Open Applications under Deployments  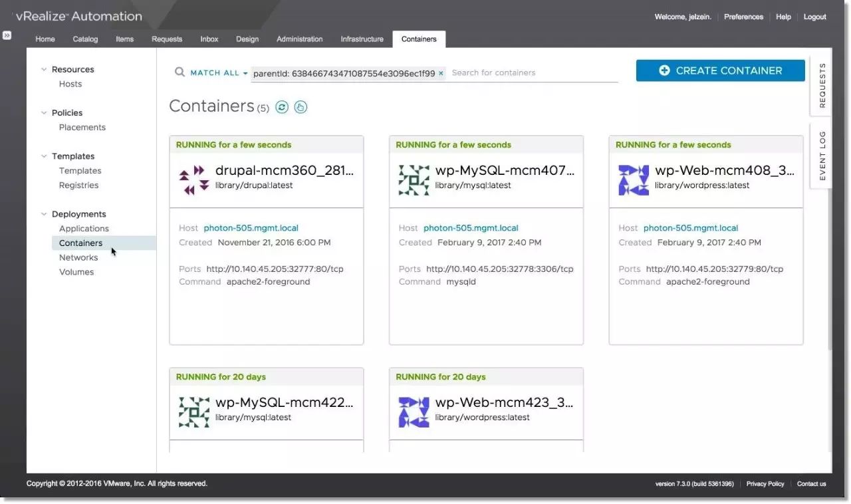84,229
